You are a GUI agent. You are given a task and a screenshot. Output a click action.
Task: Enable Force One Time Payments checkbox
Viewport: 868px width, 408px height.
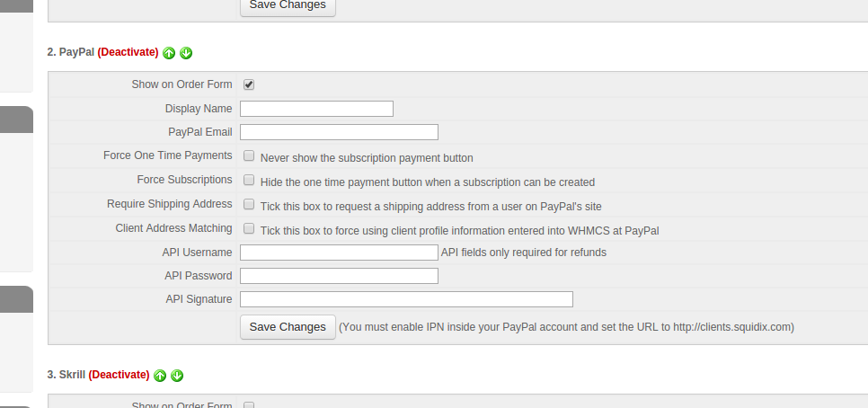coord(249,155)
